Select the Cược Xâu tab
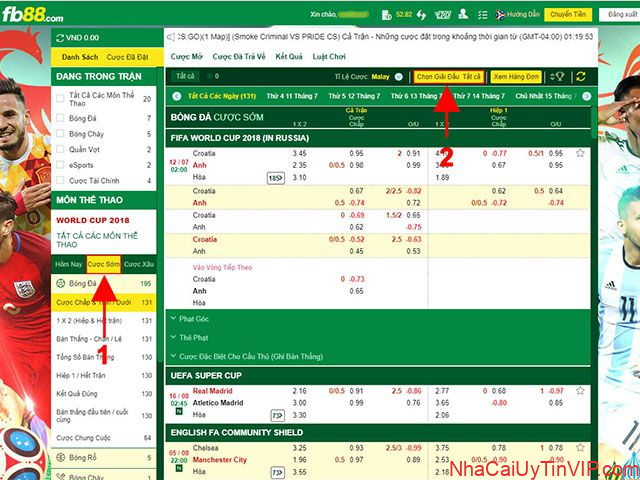The height and width of the screenshot is (480, 640). coord(139,264)
